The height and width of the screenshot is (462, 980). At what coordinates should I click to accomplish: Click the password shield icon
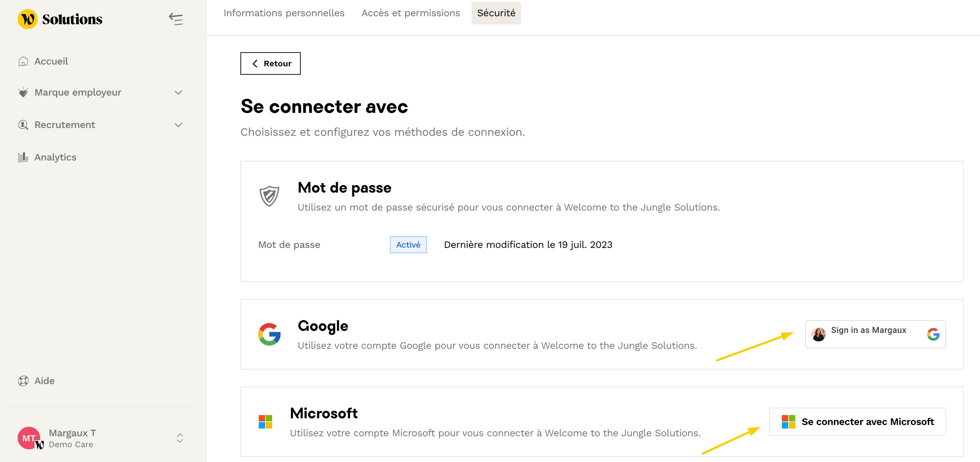[x=269, y=196]
